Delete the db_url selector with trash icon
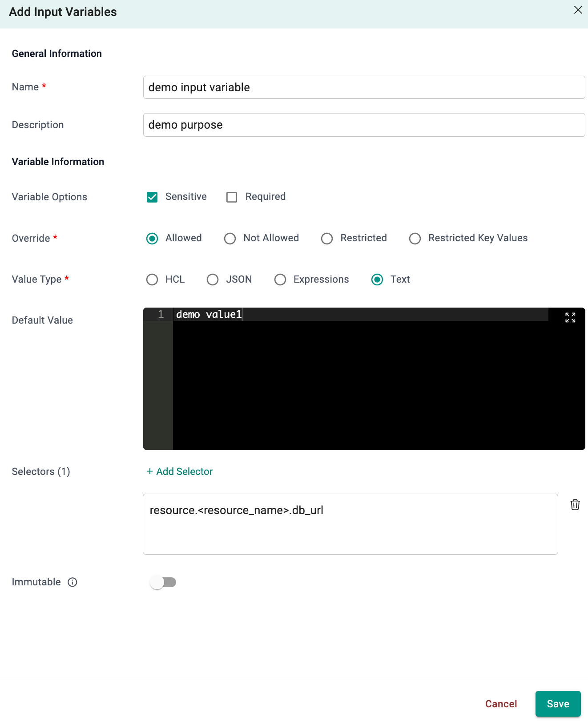Viewport: 588px width, 722px height. coord(575,505)
